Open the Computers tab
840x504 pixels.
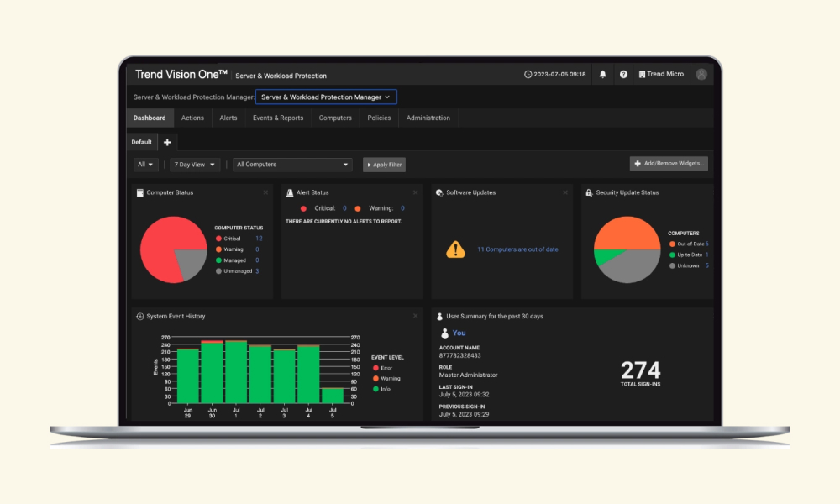tap(335, 118)
